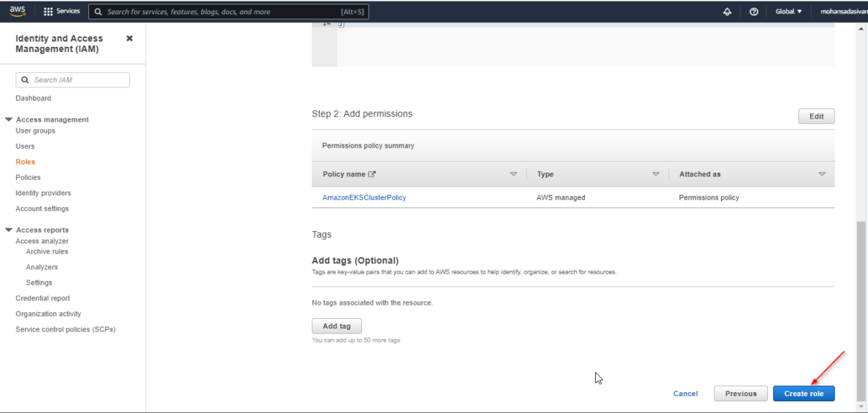Viewport: 868px width, 413px height.
Task: Click the Permissions policy summary heading
Action: pyautogui.click(x=368, y=145)
